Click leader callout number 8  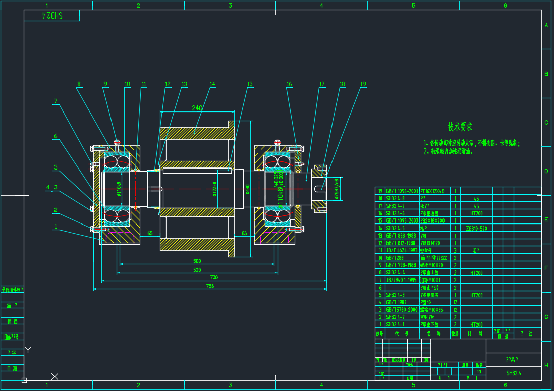[79, 84]
